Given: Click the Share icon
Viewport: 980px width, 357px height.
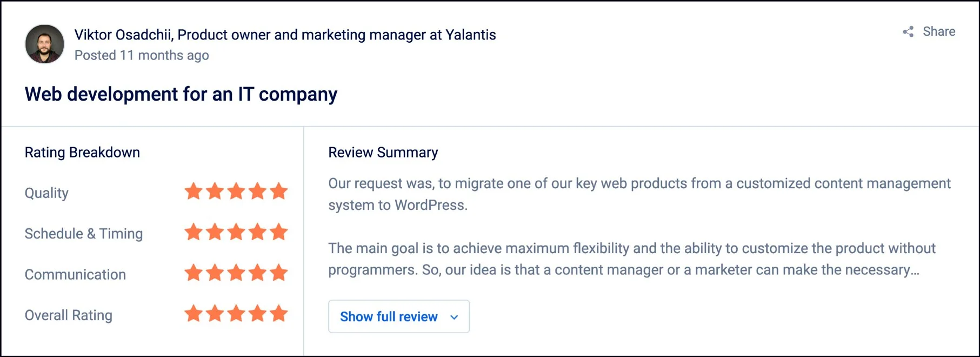Looking at the screenshot, I should [908, 31].
